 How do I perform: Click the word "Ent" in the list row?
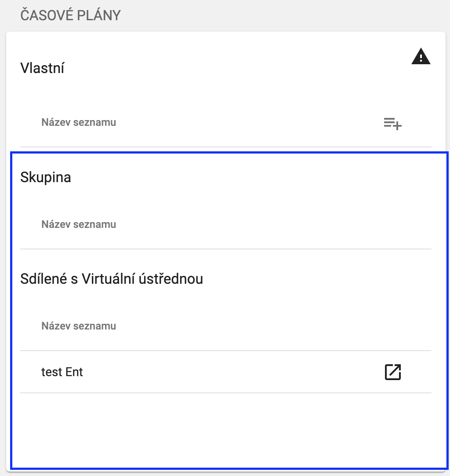pos(74,372)
